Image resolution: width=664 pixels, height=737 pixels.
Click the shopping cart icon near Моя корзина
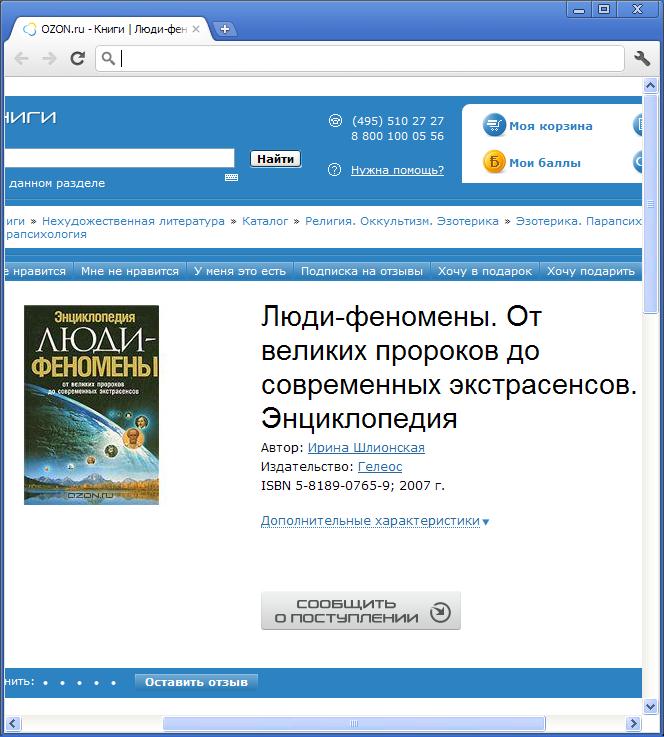(x=494, y=125)
